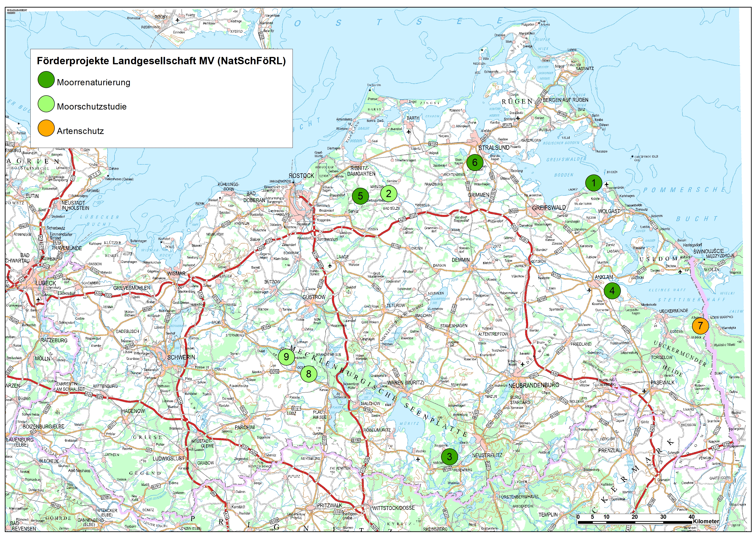
Task: Click the DEMMIN town label
Action: [461, 260]
